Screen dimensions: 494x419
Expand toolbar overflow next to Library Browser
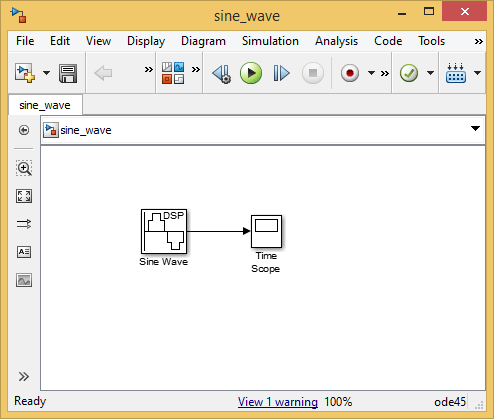196,69
